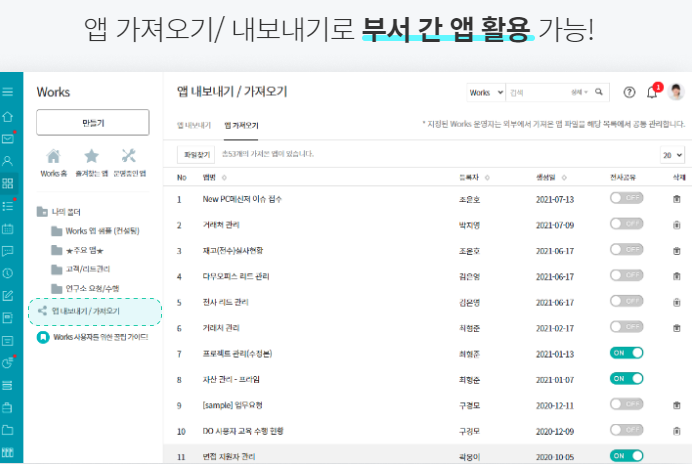Open Works user guide link
This screenshot has height=464, width=692.
(92, 337)
